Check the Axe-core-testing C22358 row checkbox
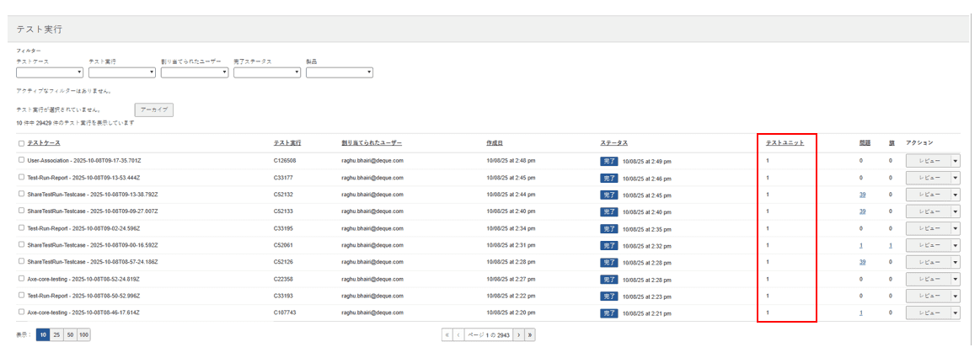Screen dimensions: 980x358 pos(21,279)
